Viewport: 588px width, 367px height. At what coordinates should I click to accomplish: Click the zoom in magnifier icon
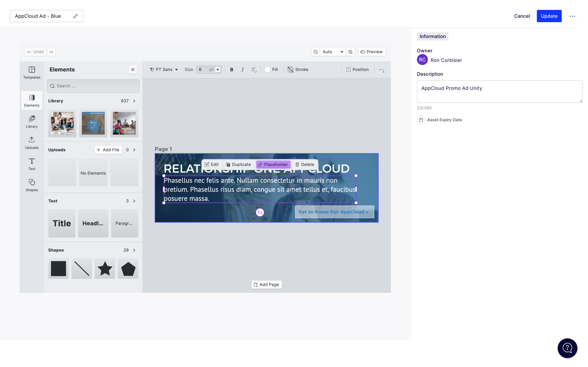tap(350, 52)
